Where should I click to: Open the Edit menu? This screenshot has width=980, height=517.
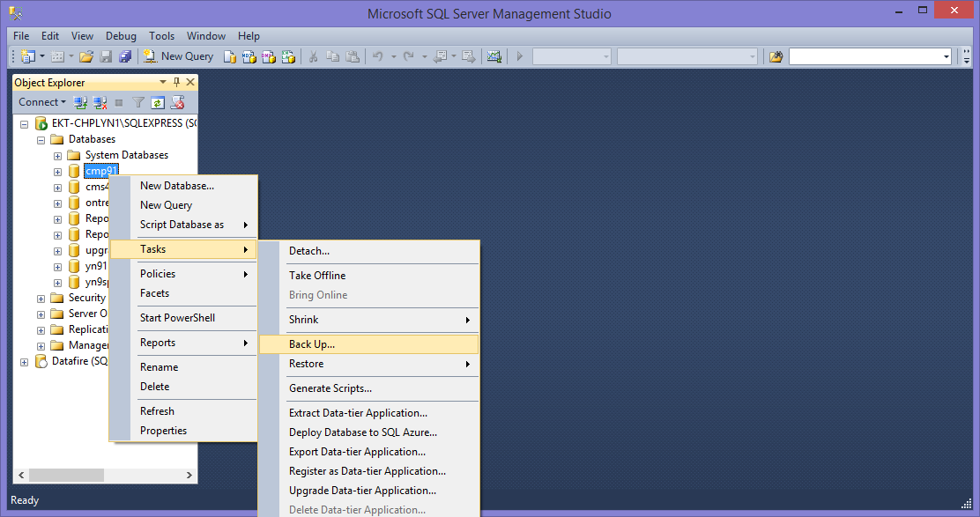tap(50, 35)
